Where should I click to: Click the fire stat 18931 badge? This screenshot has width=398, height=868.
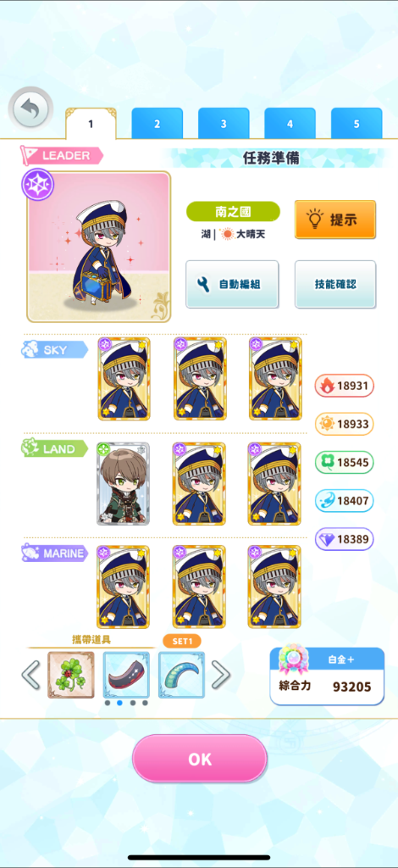tap(345, 386)
